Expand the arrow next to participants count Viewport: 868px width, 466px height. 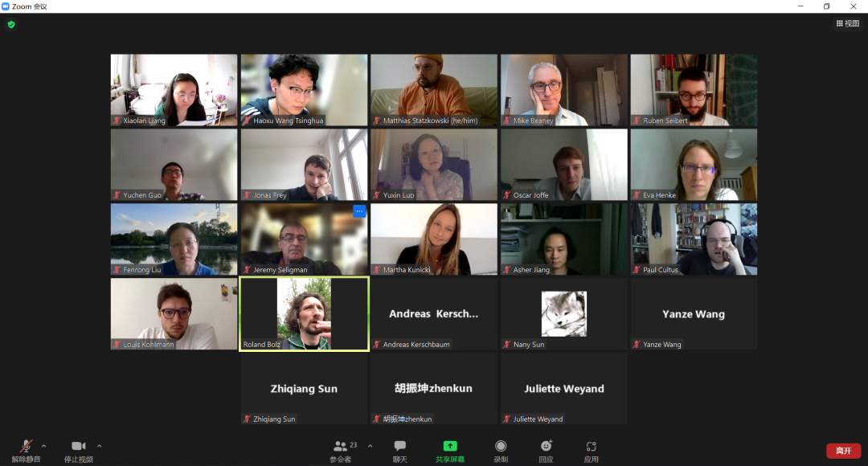370,446
